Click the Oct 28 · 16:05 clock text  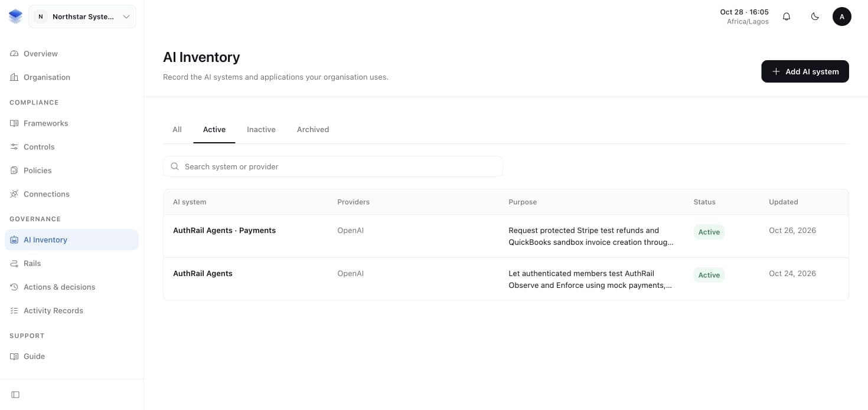(744, 12)
